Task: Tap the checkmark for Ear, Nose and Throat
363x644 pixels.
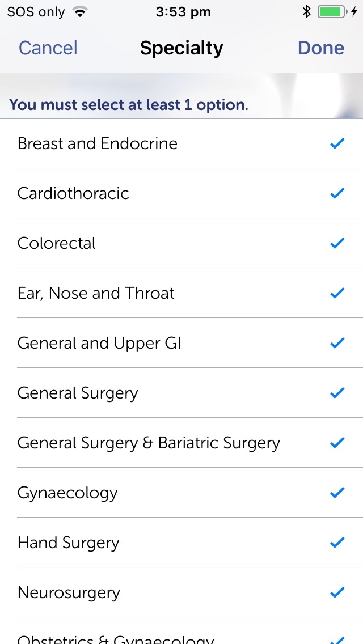Action: pos(337,293)
